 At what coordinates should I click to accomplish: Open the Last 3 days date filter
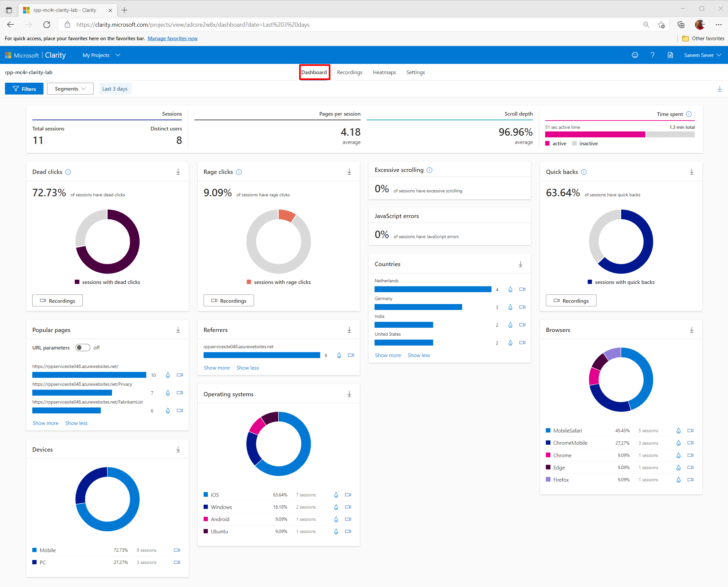[x=115, y=89]
